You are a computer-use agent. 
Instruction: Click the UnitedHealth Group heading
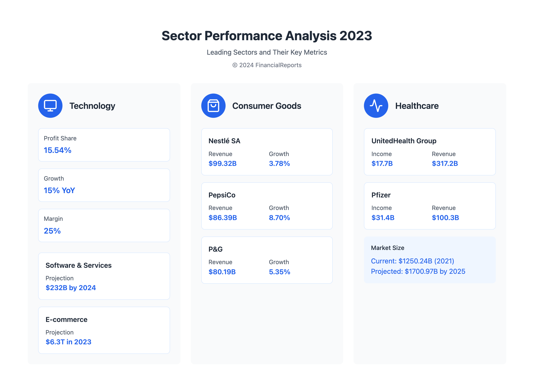[404, 141]
